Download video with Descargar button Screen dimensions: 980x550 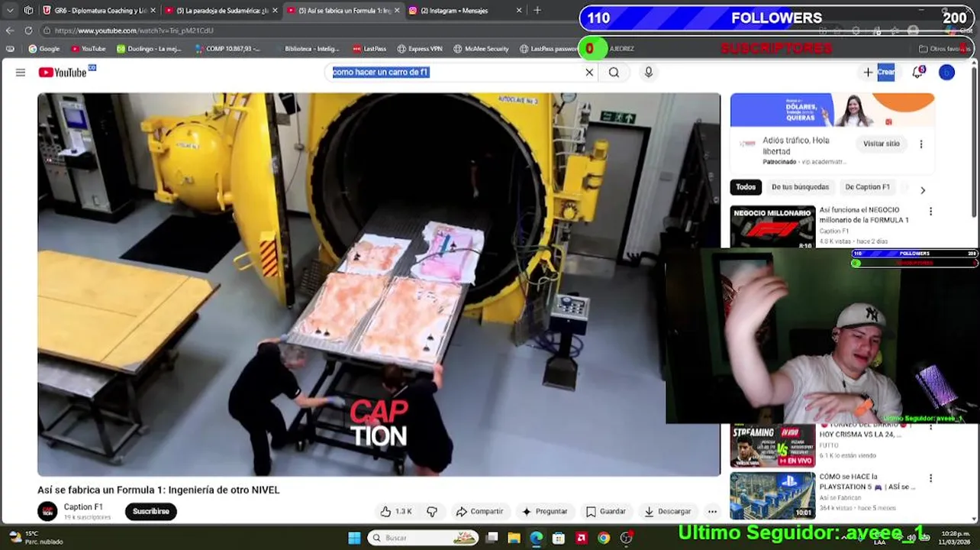click(x=667, y=511)
